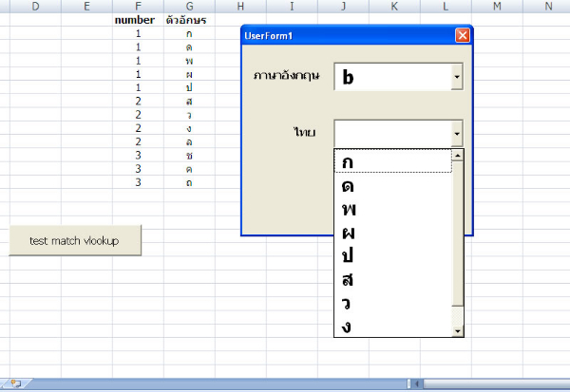The height and width of the screenshot is (392, 570).
Task: Select ส from the dropdown list
Action: (x=394, y=280)
